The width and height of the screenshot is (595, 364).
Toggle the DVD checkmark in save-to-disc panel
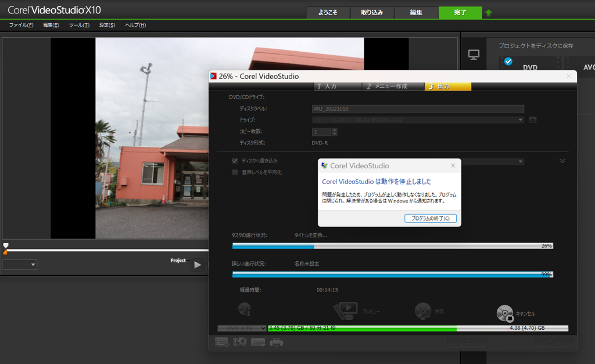[x=508, y=61]
